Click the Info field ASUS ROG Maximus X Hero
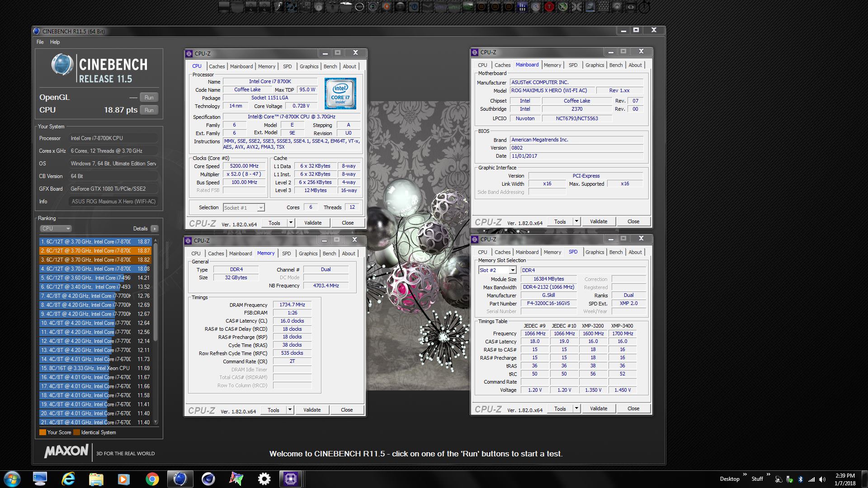Screen dimensions: 868x488 (113, 202)
